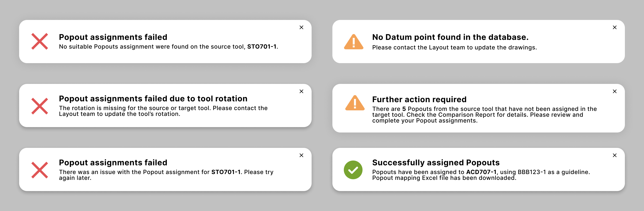Dismiss the 'No suitable Popouts assignment' notification
The width and height of the screenshot is (644, 211).
pyautogui.click(x=301, y=27)
